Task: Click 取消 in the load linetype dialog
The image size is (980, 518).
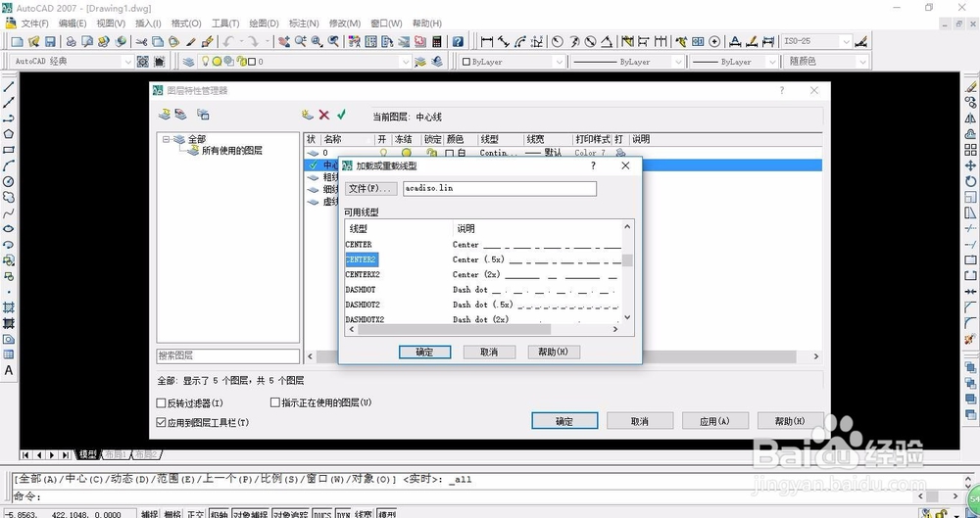Action: click(x=489, y=352)
